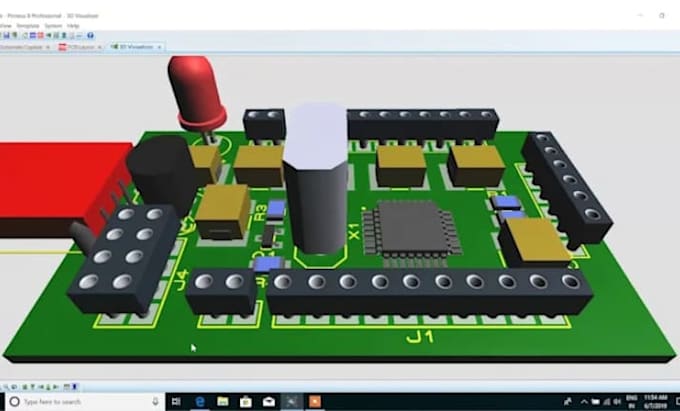Click the J1 header label on the board
680x411 pixels.
[x=420, y=337]
